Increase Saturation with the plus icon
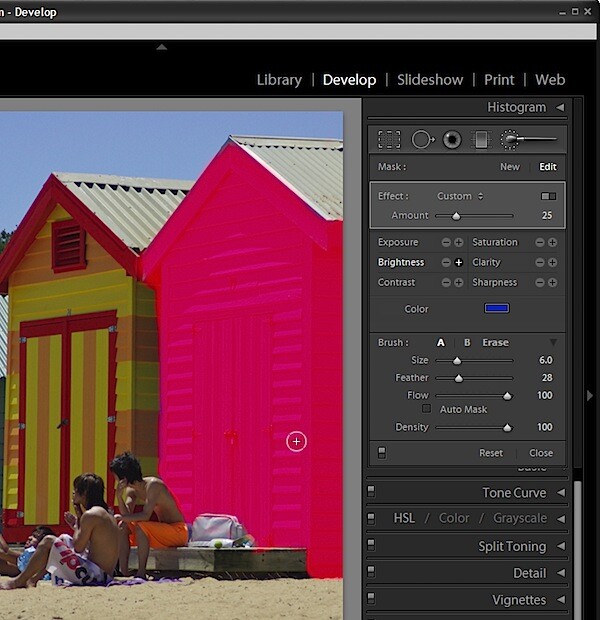 553,242
